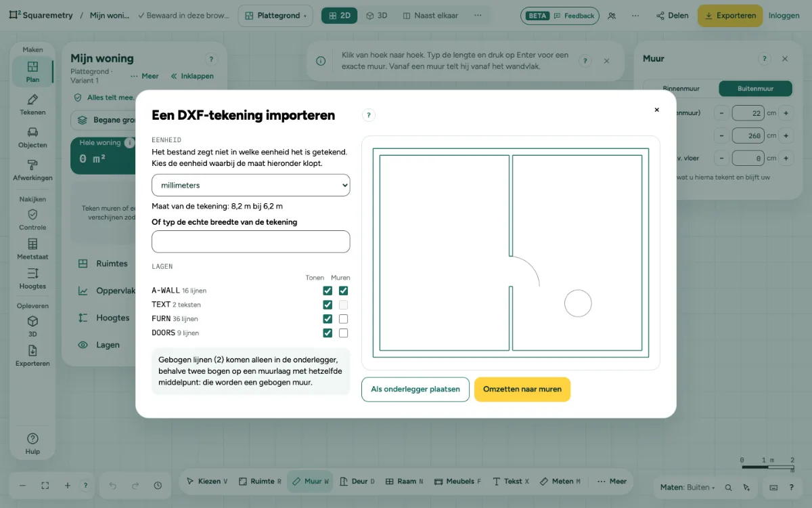Uncheck Tonen for the A-WALL layer
The height and width of the screenshot is (508, 812).
[328, 291]
